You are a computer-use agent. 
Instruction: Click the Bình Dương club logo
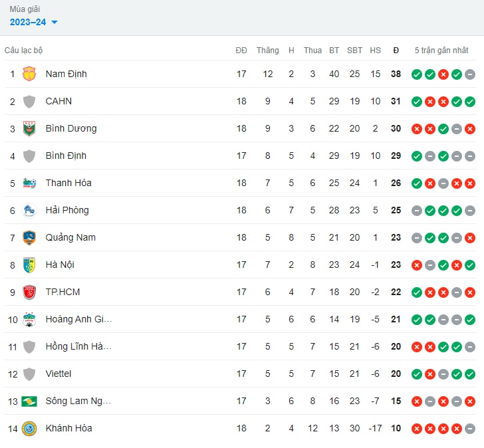(29, 128)
